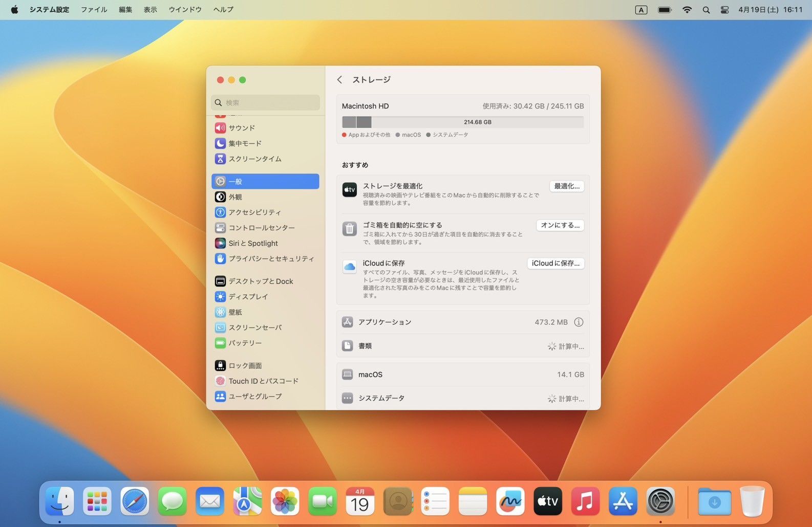Select the システムデータ storage row
Image resolution: width=812 pixels, height=527 pixels.
tap(463, 398)
